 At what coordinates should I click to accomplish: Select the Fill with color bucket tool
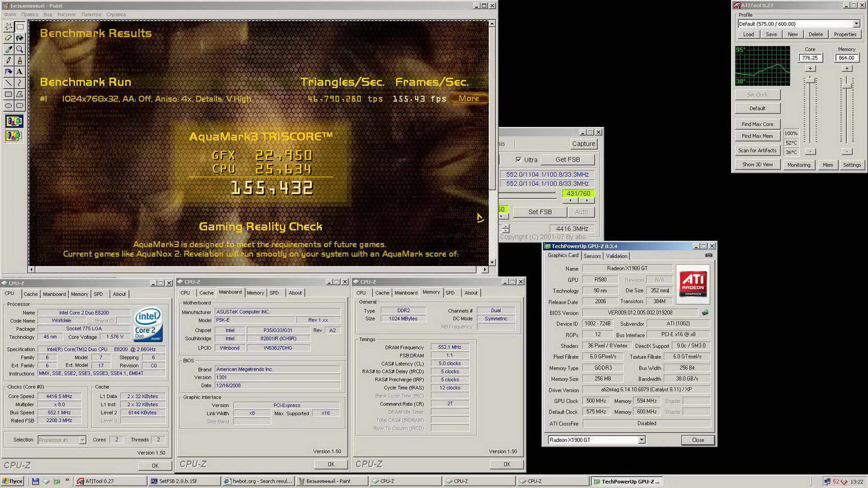pos(20,38)
